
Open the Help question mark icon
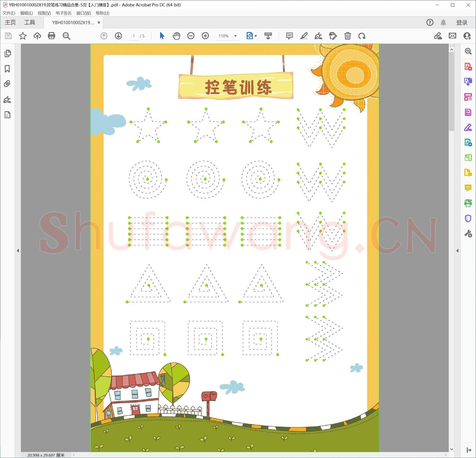(430, 23)
